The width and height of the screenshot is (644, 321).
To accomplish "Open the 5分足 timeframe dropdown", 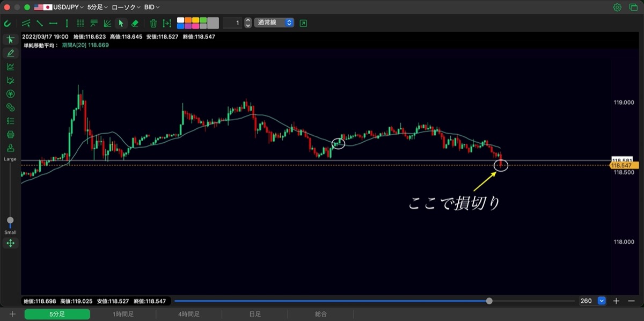I will click(97, 8).
